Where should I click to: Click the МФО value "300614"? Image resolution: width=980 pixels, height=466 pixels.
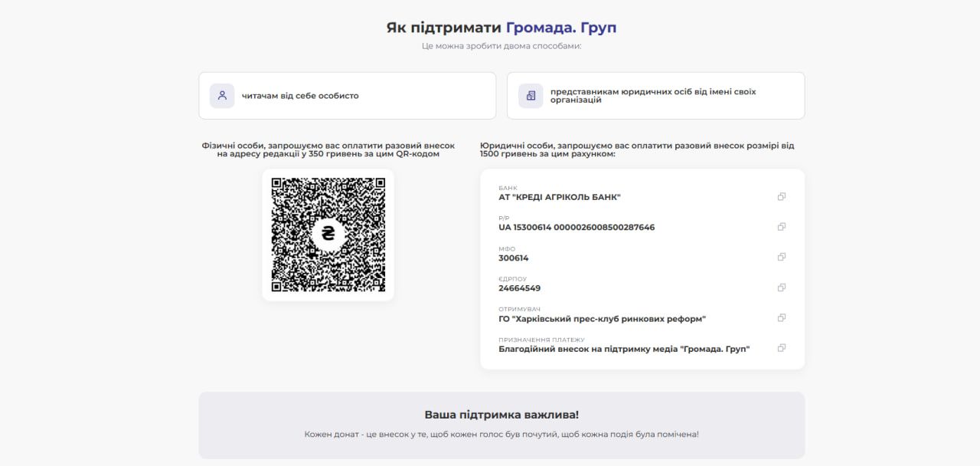514,258
